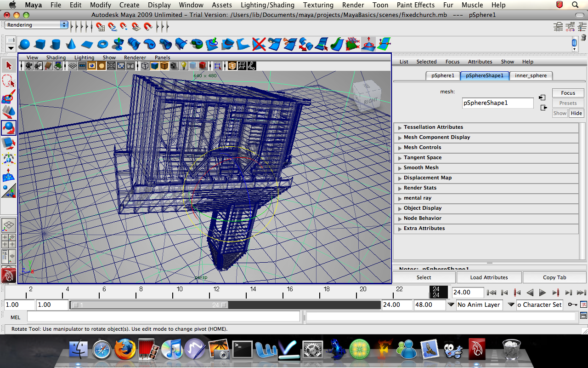
Task: Expand Tessellation Attributes section
Action: (486, 127)
